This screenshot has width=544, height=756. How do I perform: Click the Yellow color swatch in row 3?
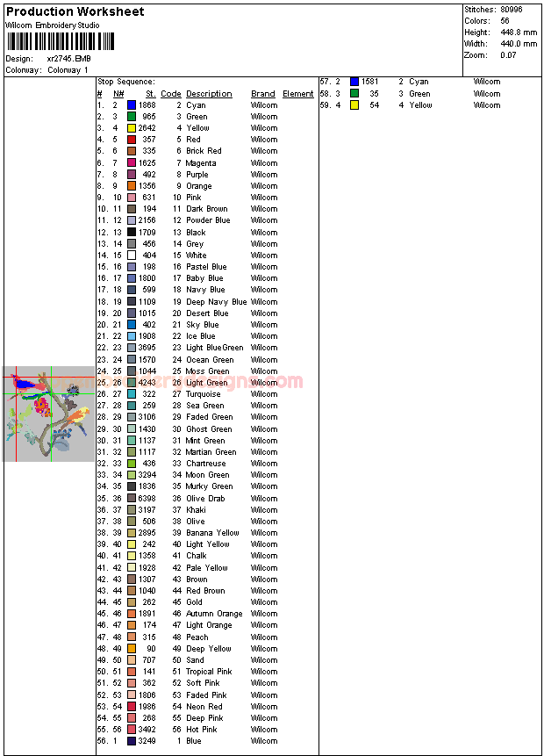coord(132,128)
